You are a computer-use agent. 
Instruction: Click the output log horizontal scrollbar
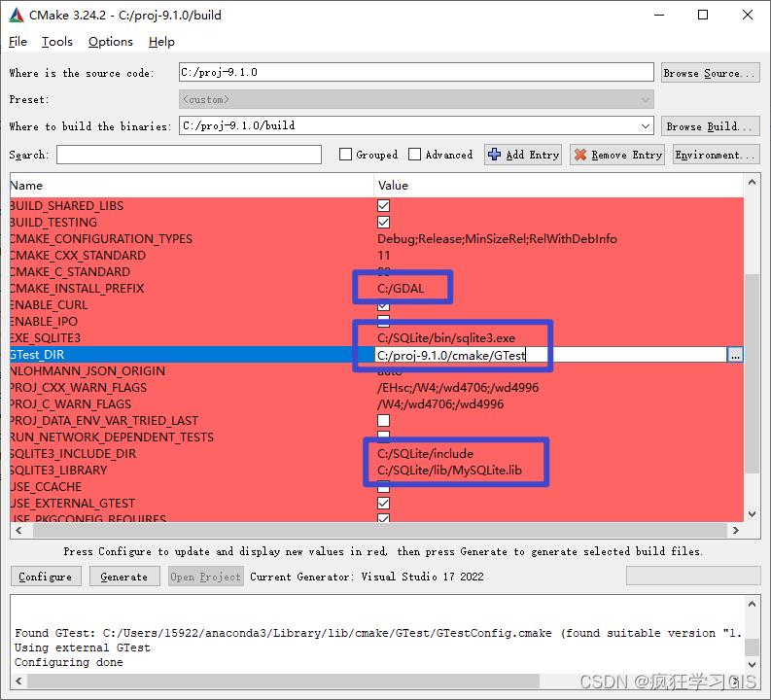pyautogui.click(x=283, y=682)
